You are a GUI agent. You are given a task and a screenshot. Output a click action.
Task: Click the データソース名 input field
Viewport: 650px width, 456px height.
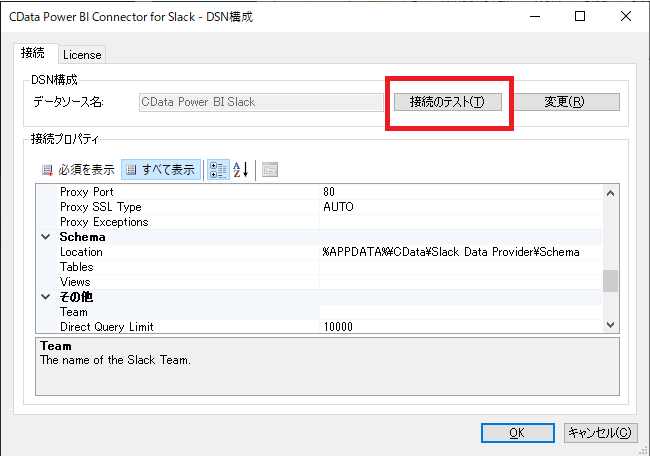tap(261, 102)
